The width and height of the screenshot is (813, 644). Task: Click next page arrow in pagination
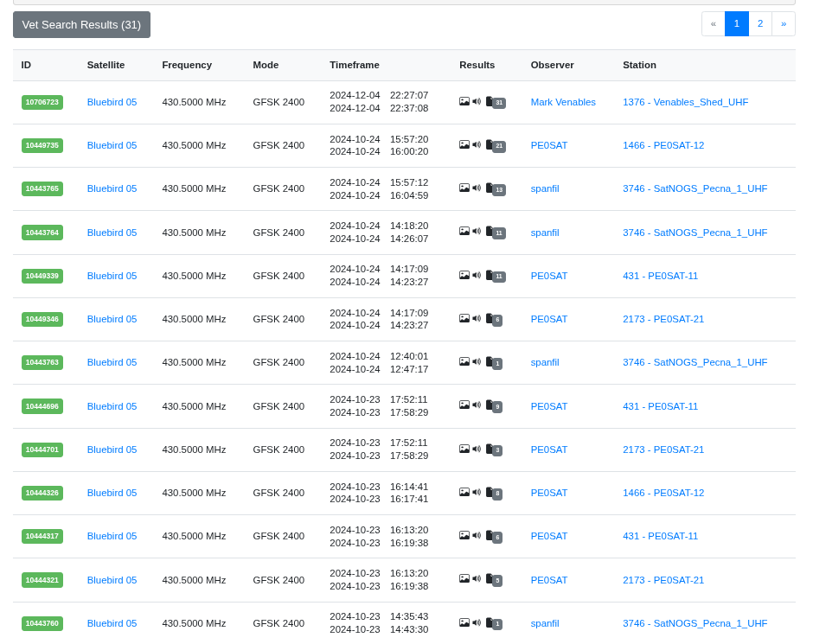pyautogui.click(x=784, y=24)
